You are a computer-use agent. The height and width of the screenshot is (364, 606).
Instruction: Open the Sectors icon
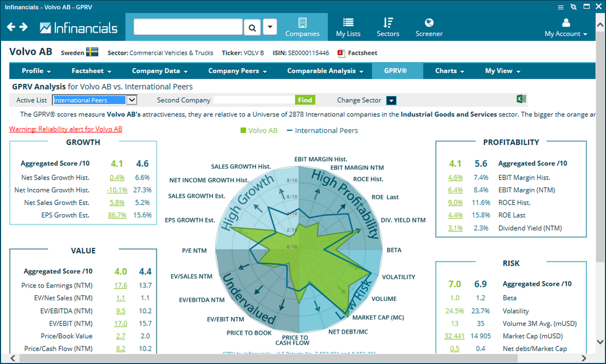tap(388, 22)
